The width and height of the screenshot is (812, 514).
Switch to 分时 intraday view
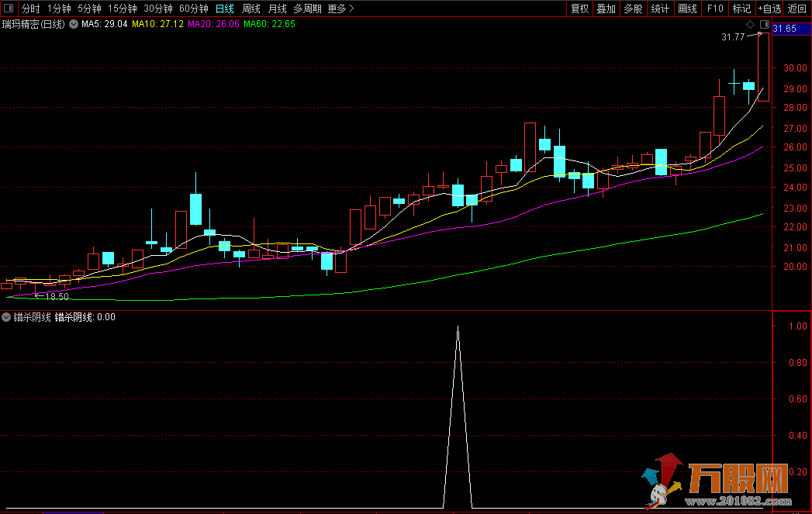click(x=30, y=9)
